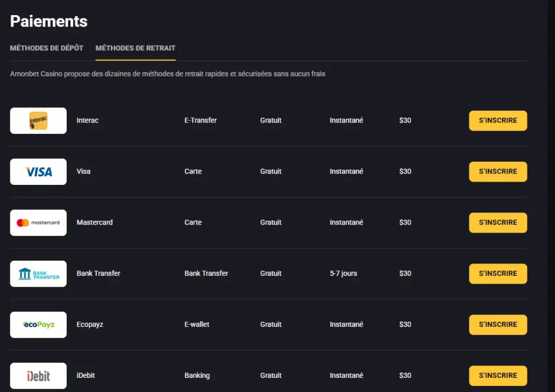Viewport: 555px width, 392px height.
Task: Click $30 minimum in Interac row
Action: 405,120
